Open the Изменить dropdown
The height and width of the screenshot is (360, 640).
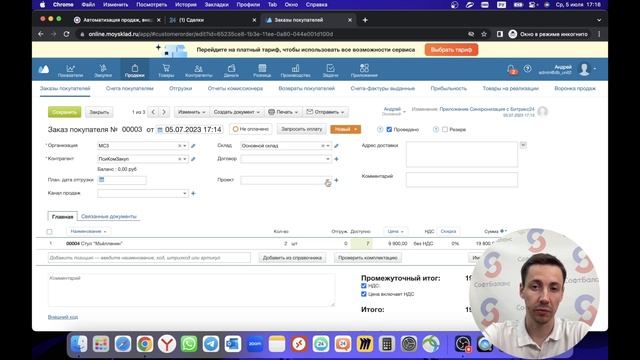click(x=191, y=112)
